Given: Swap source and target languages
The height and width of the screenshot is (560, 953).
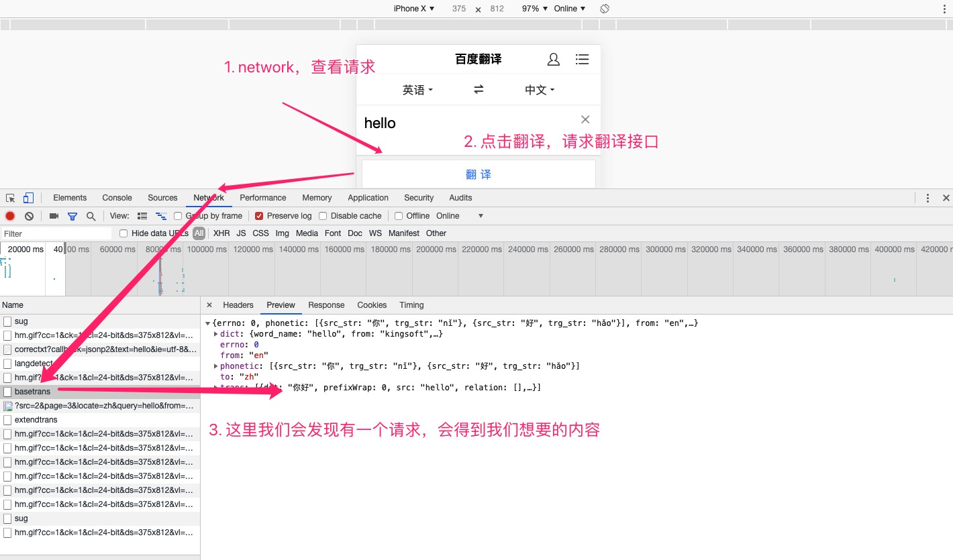Looking at the screenshot, I should coord(479,89).
